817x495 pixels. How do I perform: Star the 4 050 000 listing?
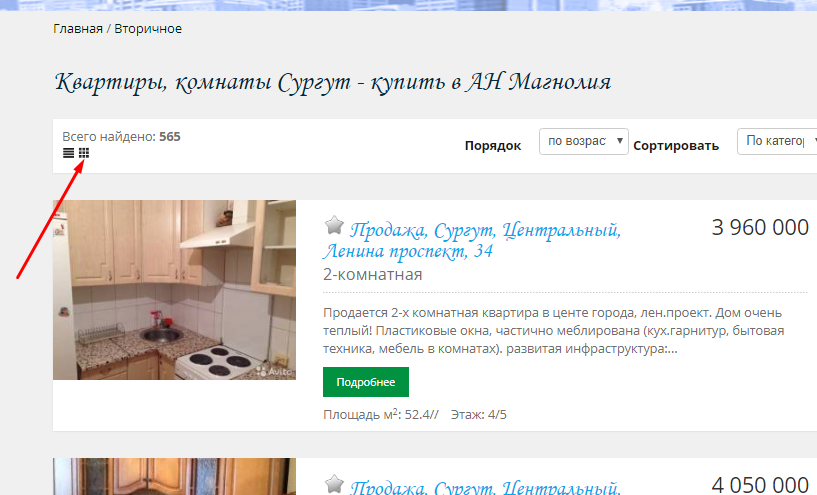click(x=334, y=484)
